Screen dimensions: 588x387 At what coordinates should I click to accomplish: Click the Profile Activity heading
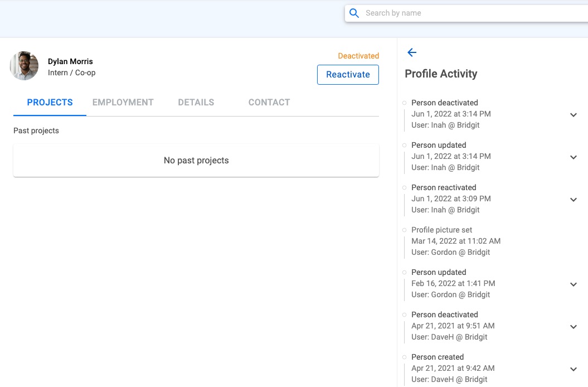point(441,74)
